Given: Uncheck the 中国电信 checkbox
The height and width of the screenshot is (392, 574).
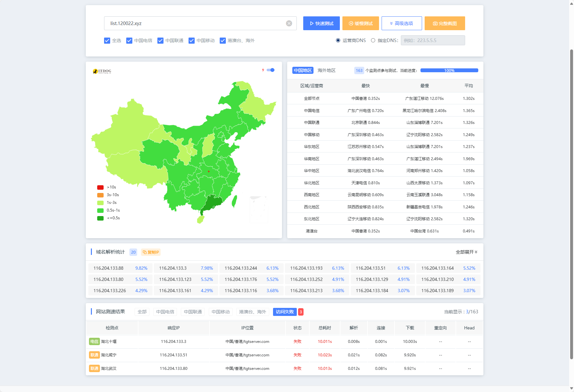Looking at the screenshot, I should 129,40.
